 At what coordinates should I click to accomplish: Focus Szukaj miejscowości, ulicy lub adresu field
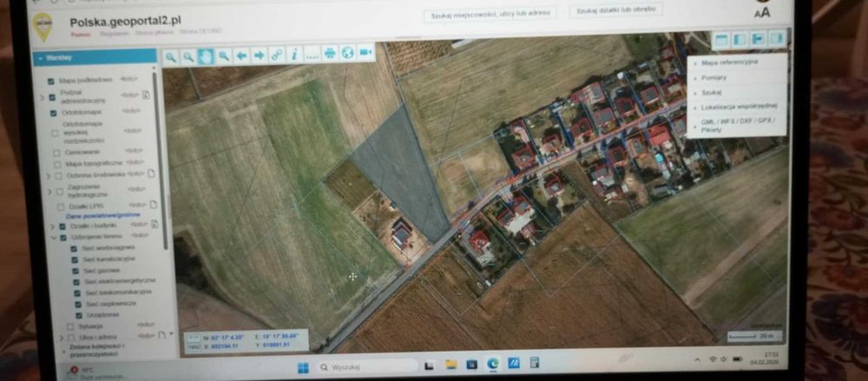pyautogui.click(x=490, y=13)
